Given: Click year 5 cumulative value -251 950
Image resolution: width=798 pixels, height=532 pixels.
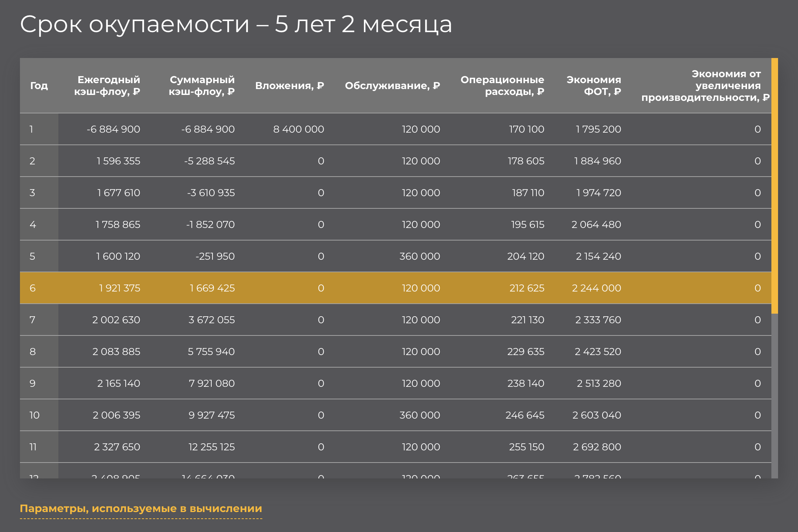Looking at the screenshot, I should pos(215,256).
